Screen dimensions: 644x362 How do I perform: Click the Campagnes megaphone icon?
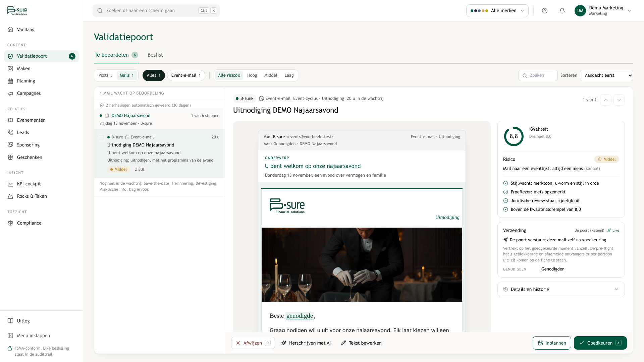click(10, 94)
